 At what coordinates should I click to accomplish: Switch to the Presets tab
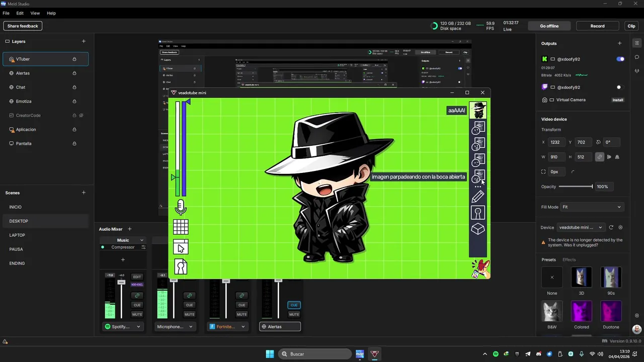point(548,260)
